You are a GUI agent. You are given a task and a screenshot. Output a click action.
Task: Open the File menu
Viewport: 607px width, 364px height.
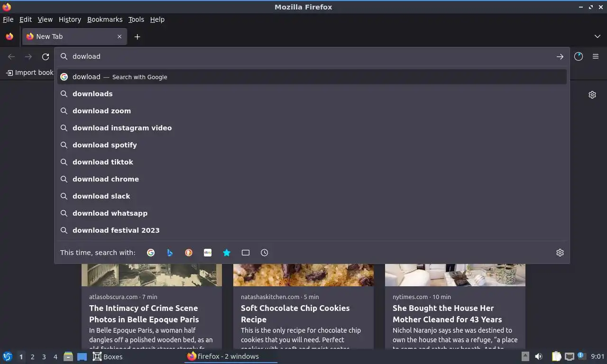tap(8, 19)
